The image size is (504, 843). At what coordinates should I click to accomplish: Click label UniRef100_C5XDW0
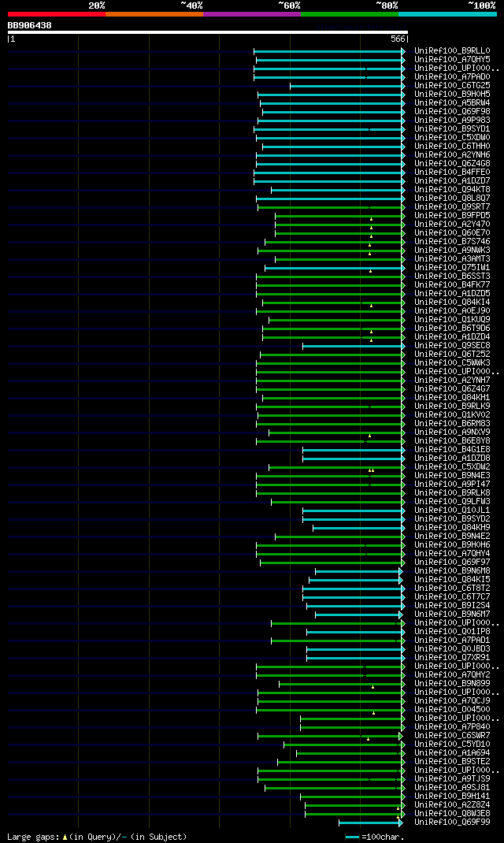[x=452, y=138]
